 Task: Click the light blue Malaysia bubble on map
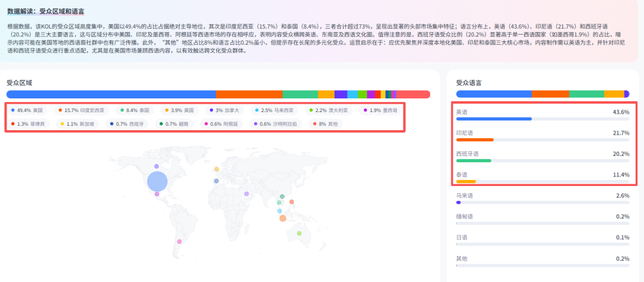(280, 211)
